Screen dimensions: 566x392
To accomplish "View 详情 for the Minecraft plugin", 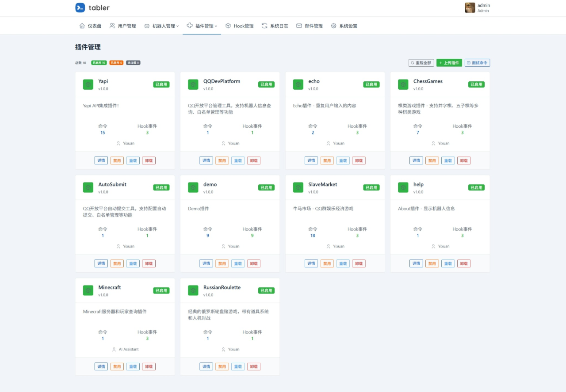I will point(101,366).
